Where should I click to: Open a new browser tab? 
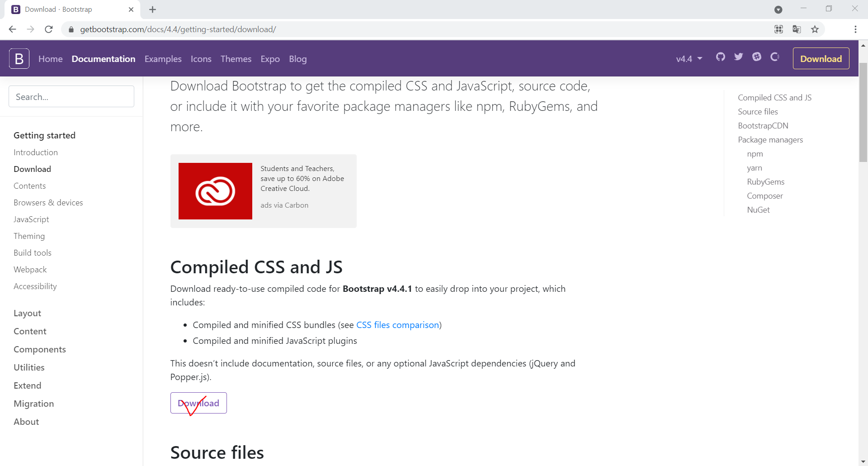pos(152,10)
